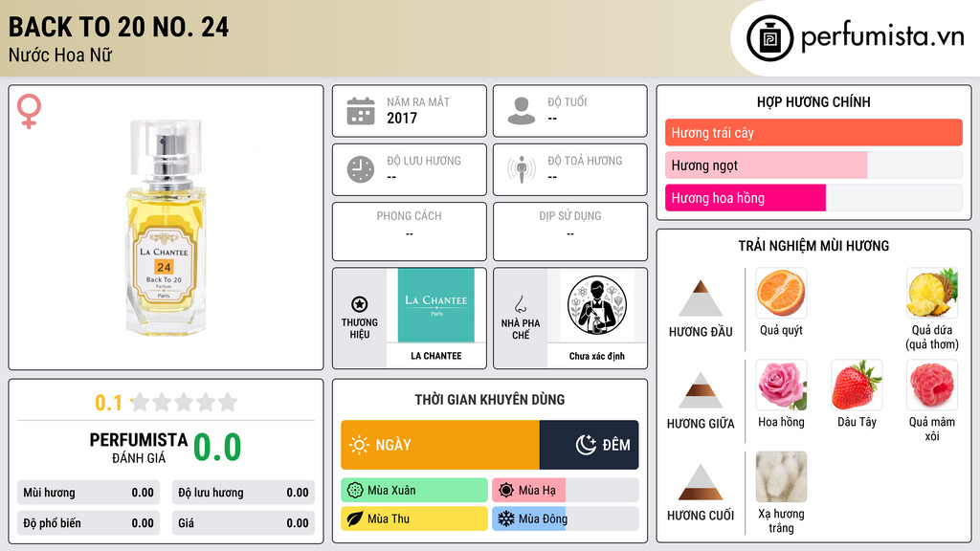Click the LA CHANTEE brand name link
Image resolution: width=980 pixels, height=551 pixels.
click(x=436, y=356)
